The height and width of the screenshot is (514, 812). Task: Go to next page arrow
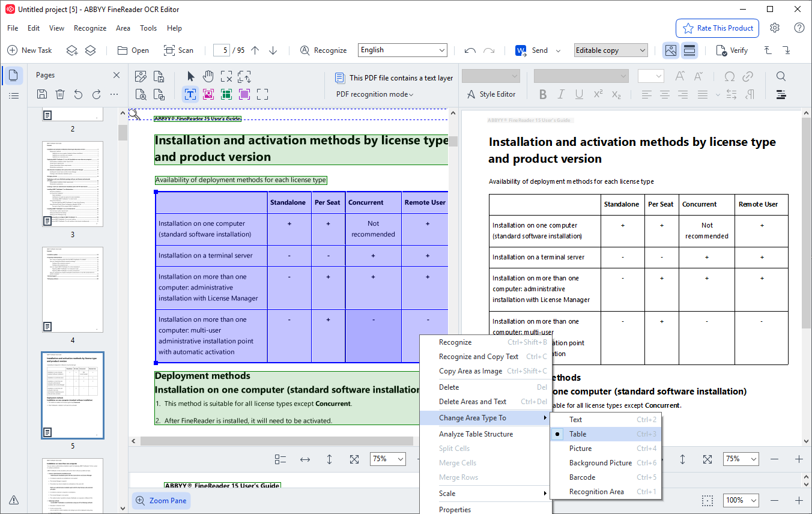click(273, 50)
